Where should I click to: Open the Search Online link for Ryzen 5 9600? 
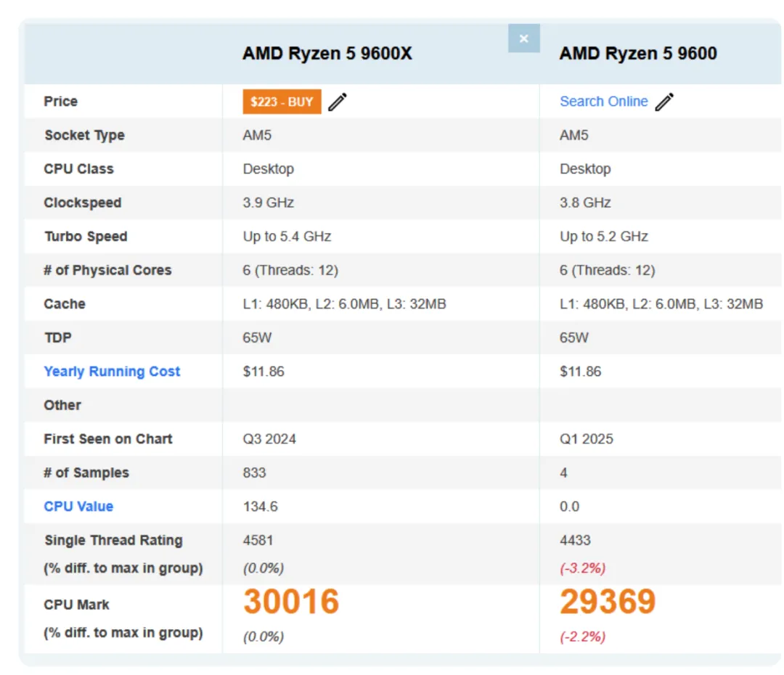(x=603, y=102)
